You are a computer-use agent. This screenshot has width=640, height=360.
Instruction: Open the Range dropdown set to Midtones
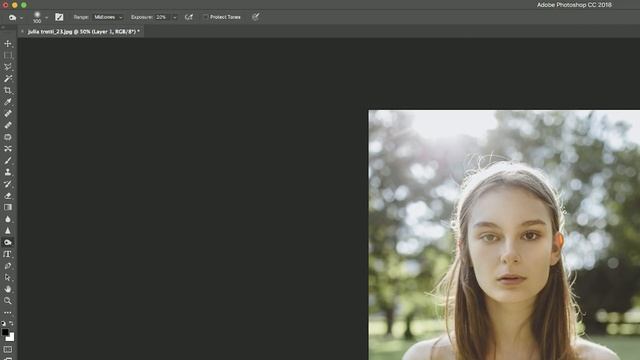point(108,17)
